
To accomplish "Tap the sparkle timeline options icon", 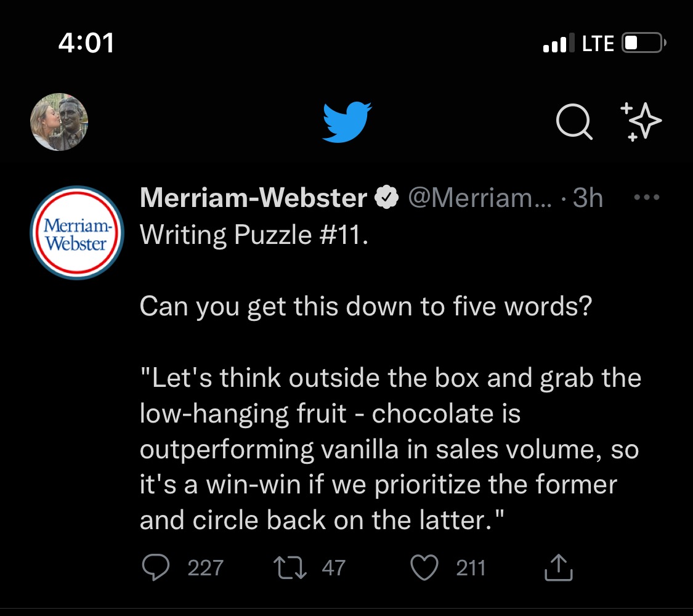I will pyautogui.click(x=641, y=122).
